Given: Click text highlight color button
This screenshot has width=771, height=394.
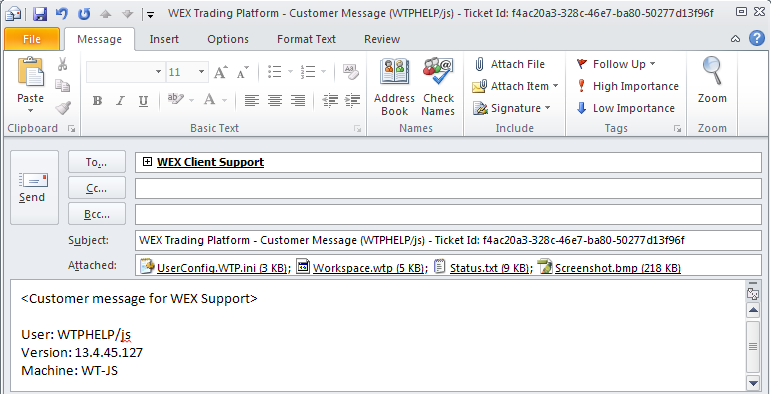Looking at the screenshot, I should 175,100.
